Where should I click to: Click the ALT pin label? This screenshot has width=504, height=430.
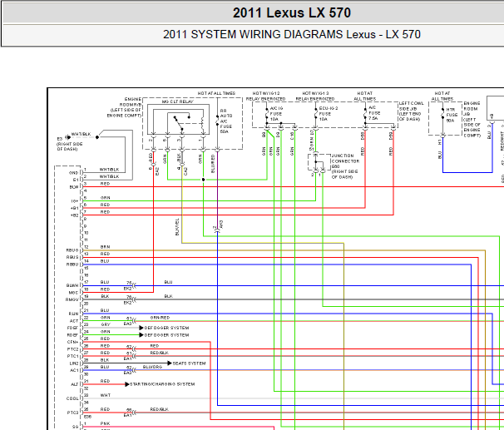[75, 384]
